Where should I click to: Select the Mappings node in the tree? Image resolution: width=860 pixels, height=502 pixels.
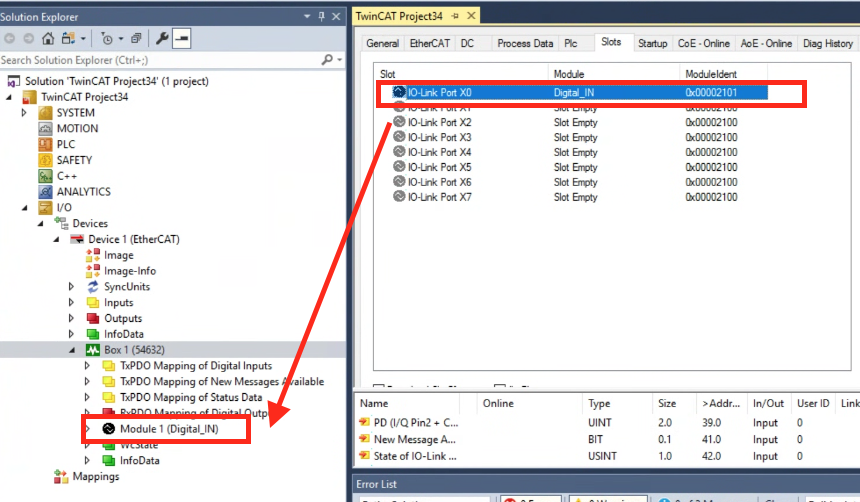click(95, 476)
